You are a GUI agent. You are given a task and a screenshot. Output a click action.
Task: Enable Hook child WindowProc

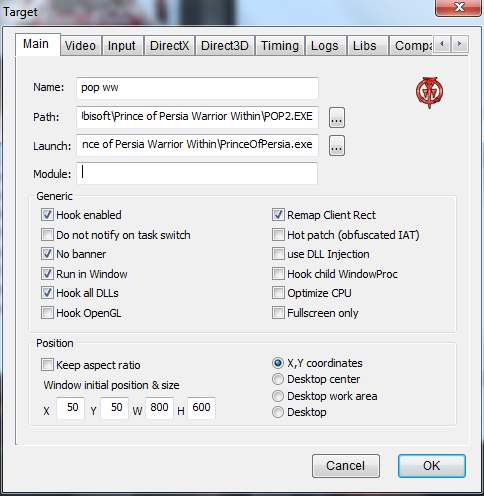tap(278, 274)
